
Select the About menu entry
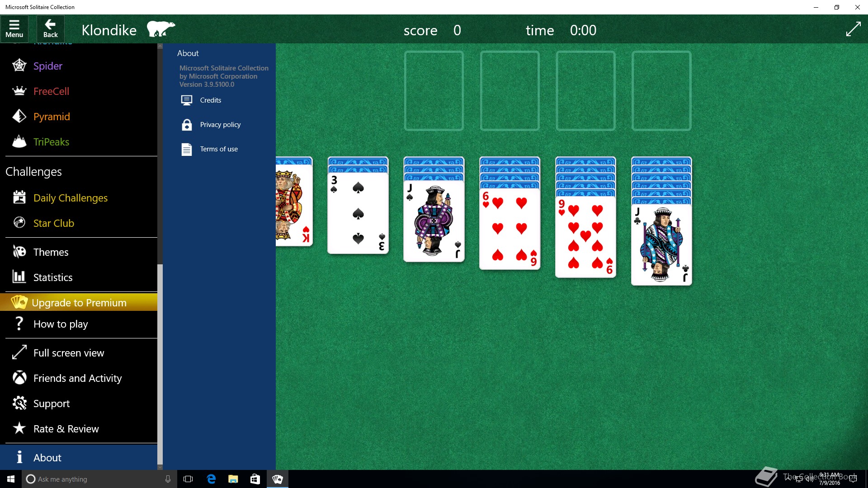coord(79,457)
